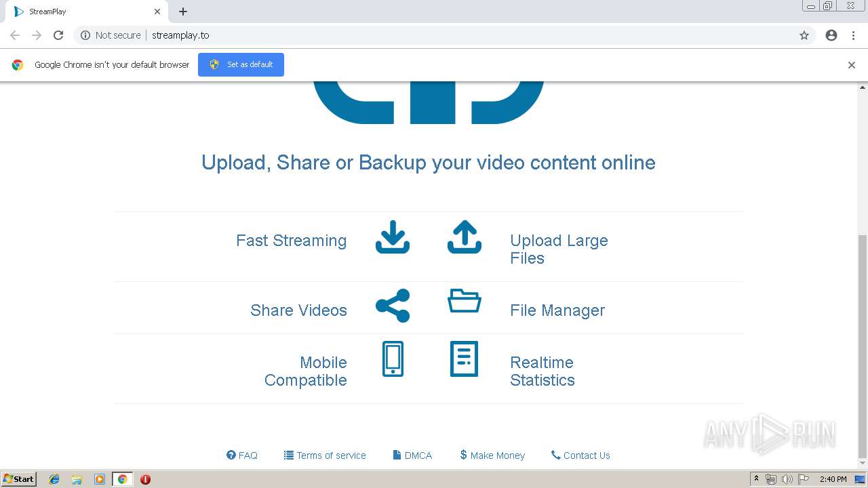
Task: Click the Fast Streaming download icon
Action: click(393, 237)
